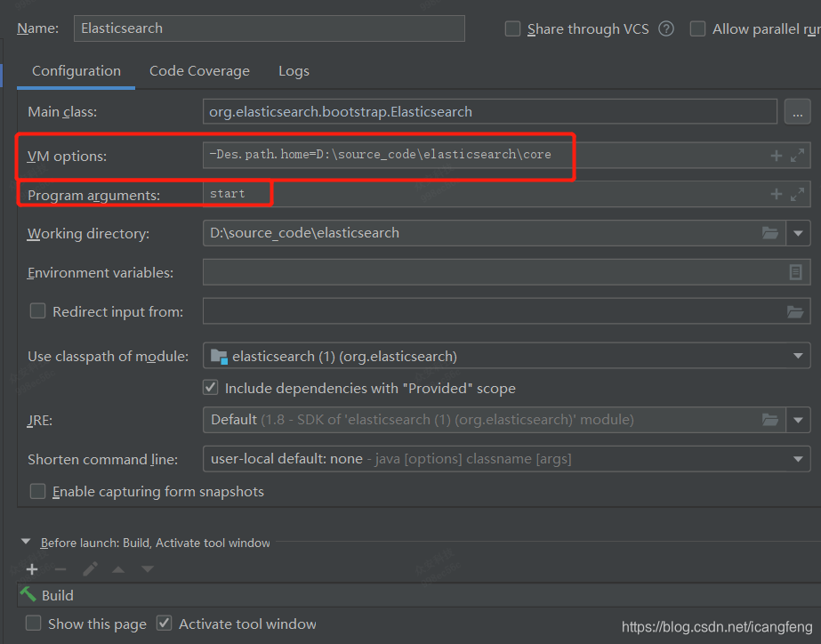
Task: Expand Program arguments field editor
Action: tap(798, 194)
